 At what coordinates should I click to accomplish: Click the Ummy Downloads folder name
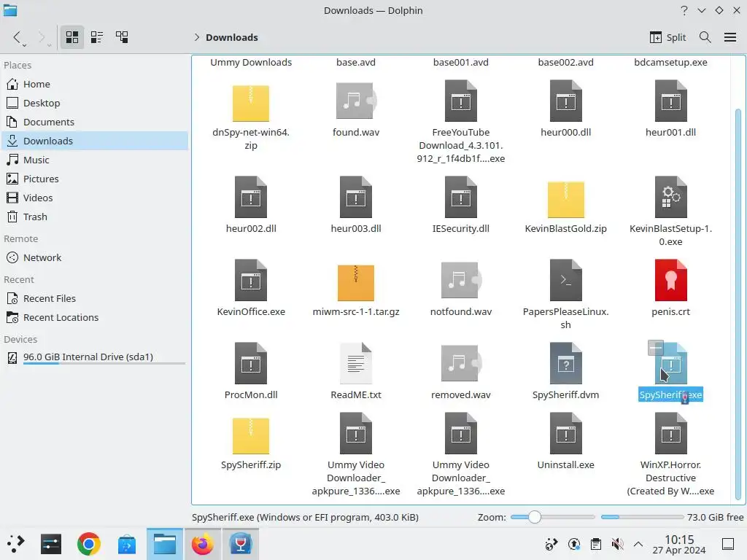coord(251,63)
